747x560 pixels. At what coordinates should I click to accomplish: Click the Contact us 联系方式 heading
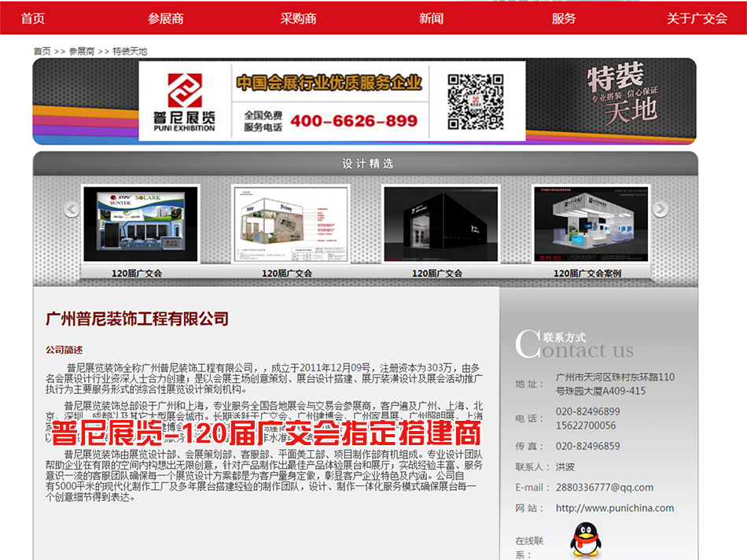tap(574, 344)
